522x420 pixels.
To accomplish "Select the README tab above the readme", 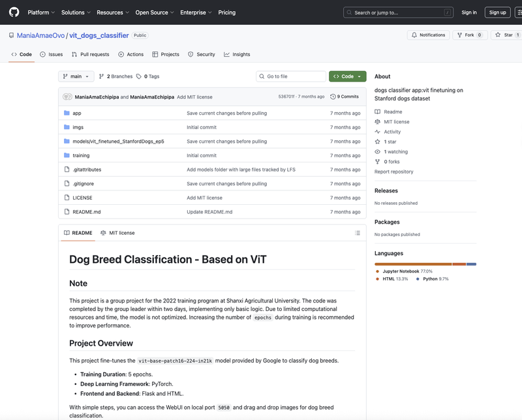I will tap(78, 233).
